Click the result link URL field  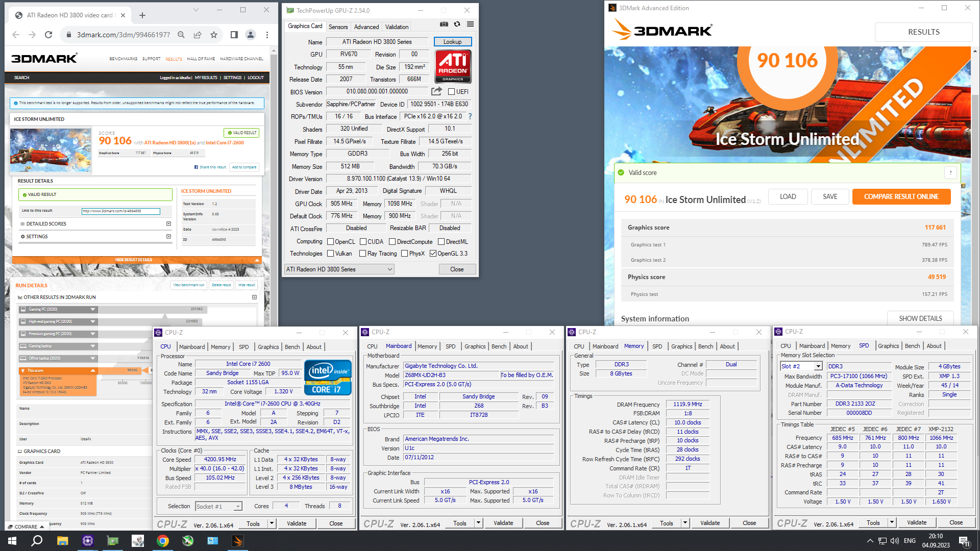click(121, 211)
